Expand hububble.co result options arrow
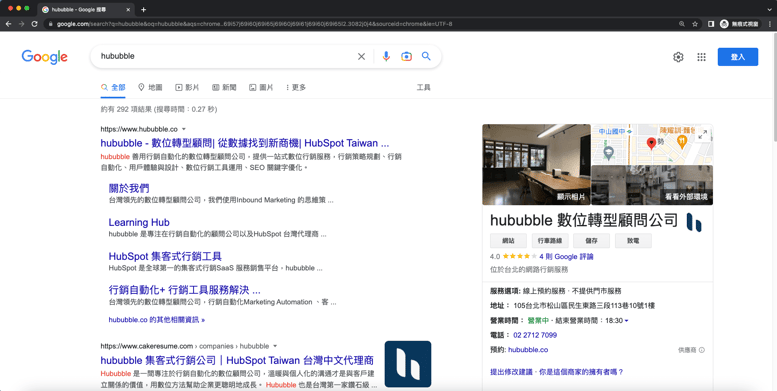The image size is (777, 391). pyautogui.click(x=184, y=129)
